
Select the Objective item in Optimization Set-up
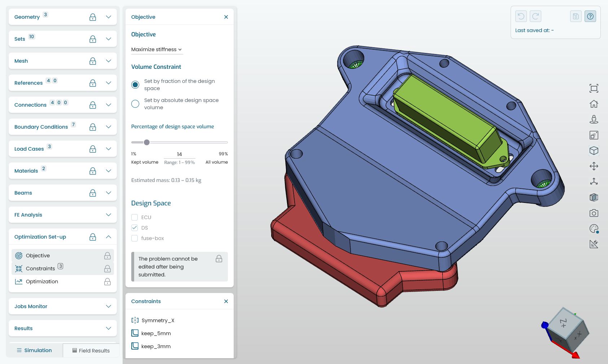[63, 256]
